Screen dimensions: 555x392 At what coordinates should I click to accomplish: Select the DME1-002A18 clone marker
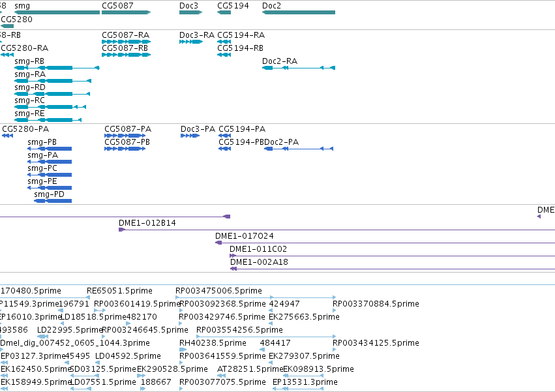(x=233, y=269)
